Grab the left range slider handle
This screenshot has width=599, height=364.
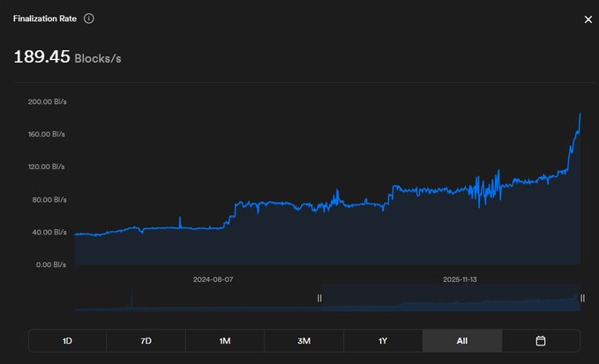(319, 298)
